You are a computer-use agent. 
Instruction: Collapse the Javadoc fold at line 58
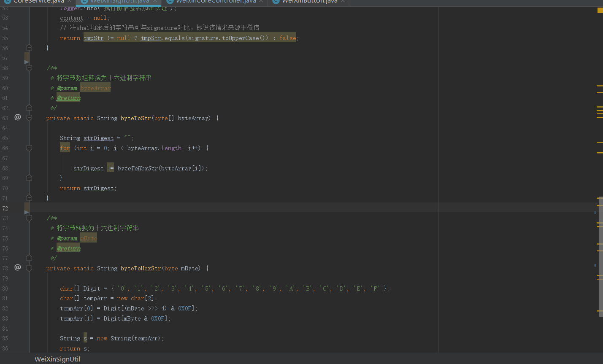pyautogui.click(x=29, y=67)
